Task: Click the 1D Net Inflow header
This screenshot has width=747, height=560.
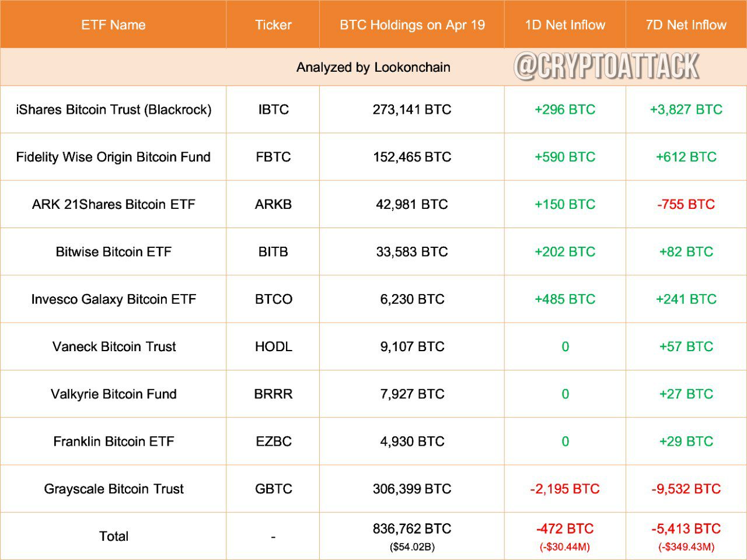Action: [565, 25]
